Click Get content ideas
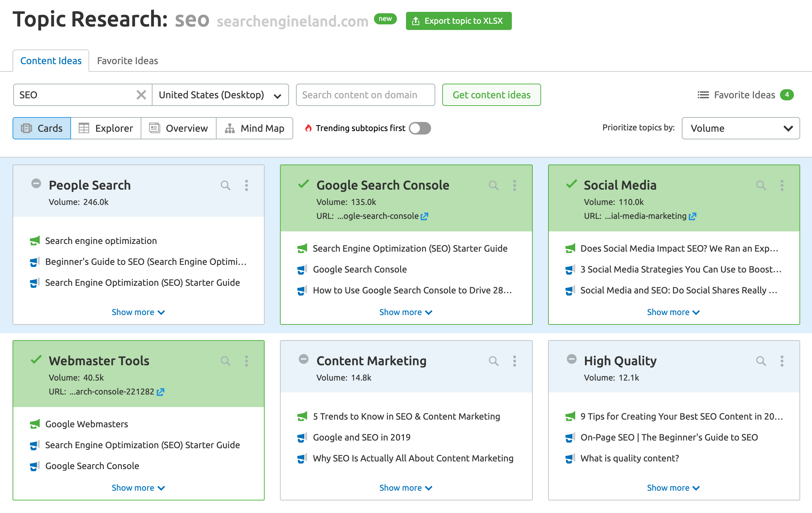The height and width of the screenshot is (513, 812). click(491, 94)
